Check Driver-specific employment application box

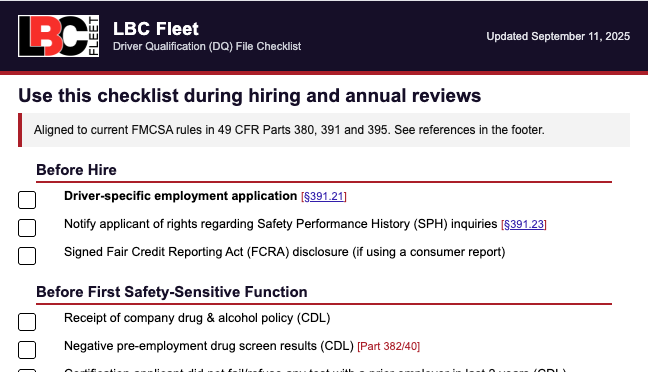27,200
